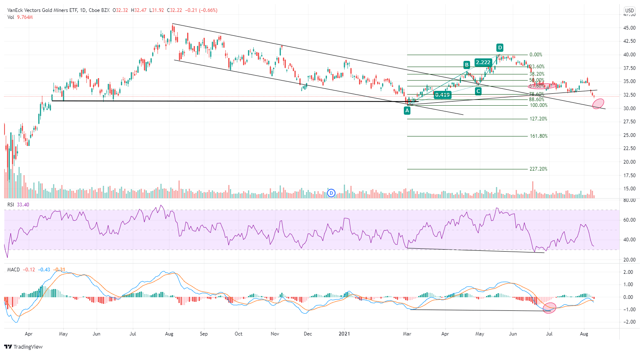
Task: Open the USD currency selector
Action: click(630, 10)
